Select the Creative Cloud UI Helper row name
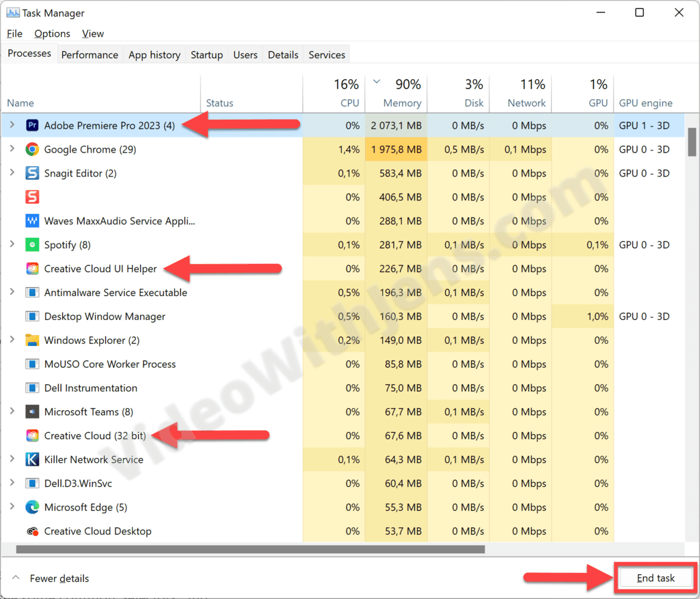This screenshot has width=700, height=599. 100,269
